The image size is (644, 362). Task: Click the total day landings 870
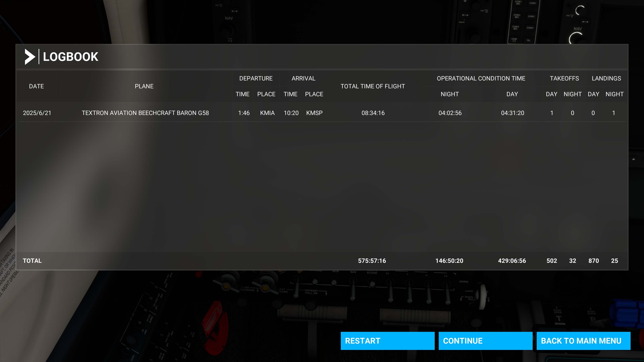[x=594, y=261]
